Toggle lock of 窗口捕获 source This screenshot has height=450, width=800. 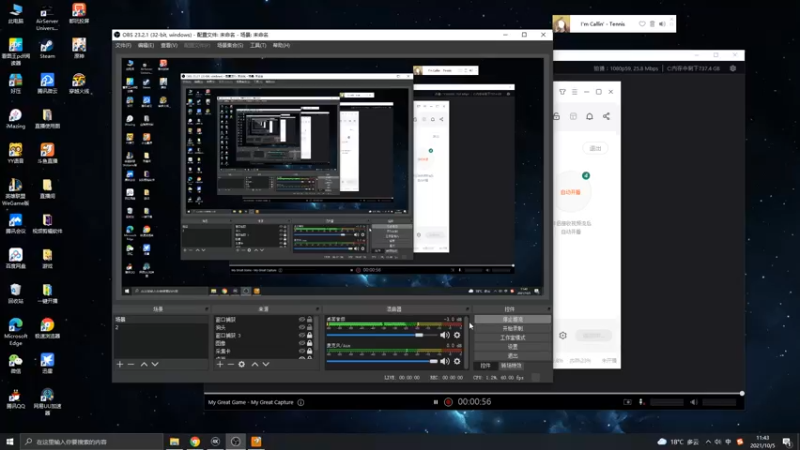click(x=310, y=319)
